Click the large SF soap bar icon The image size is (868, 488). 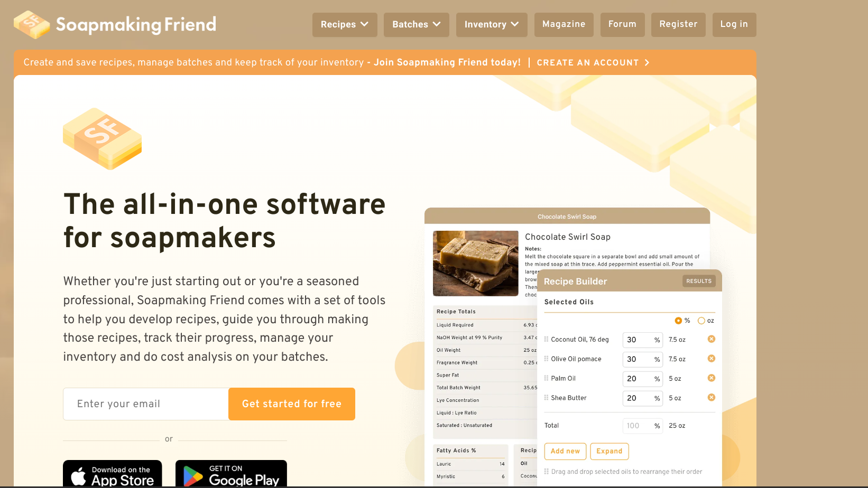tap(102, 139)
